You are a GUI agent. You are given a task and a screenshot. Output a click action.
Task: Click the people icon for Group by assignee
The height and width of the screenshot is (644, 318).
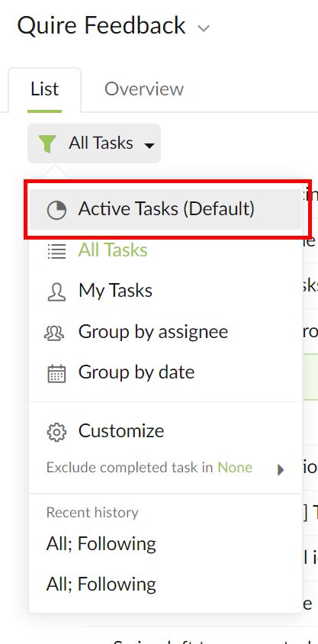pos(54,333)
